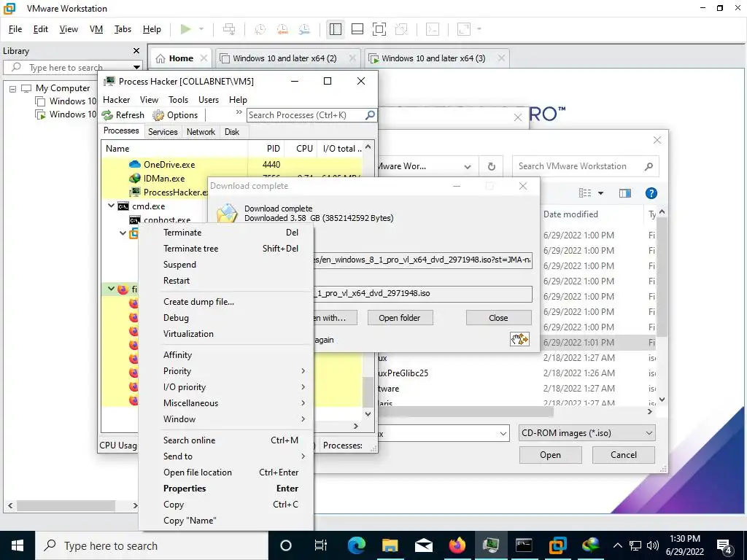Click the Start button on taskbar
The width and height of the screenshot is (747, 560).
point(18,545)
